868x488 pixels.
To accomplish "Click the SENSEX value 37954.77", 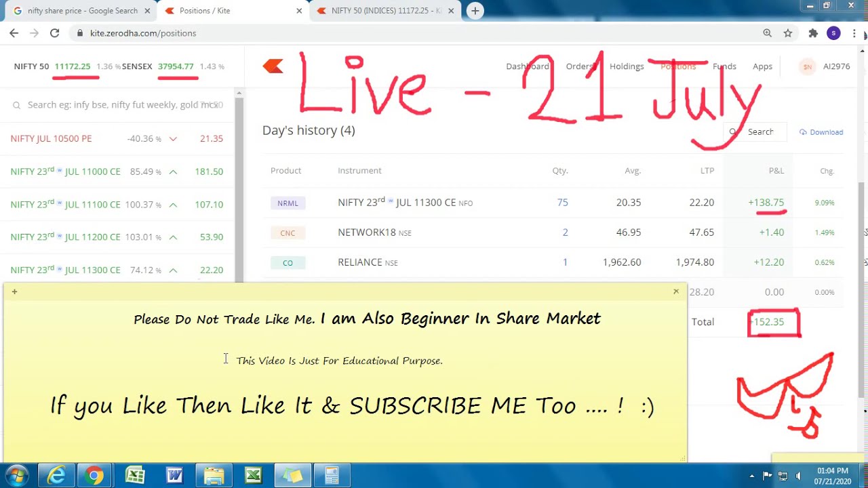I will pos(176,66).
